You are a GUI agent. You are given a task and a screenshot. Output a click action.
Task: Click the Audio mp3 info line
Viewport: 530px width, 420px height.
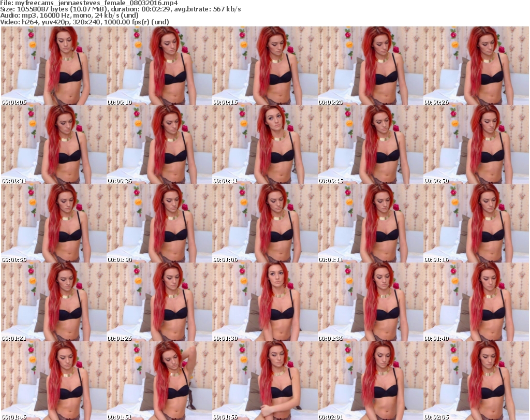tap(69, 16)
